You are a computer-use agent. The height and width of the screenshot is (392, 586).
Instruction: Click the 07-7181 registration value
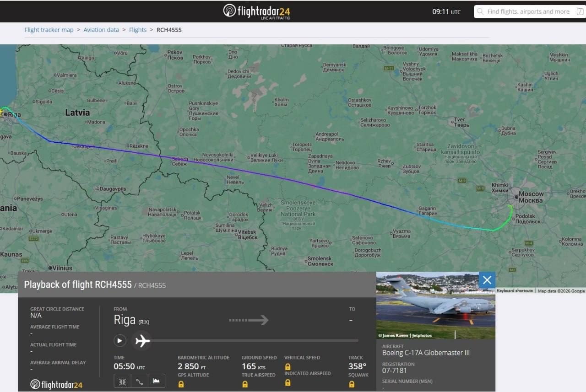tap(394, 371)
